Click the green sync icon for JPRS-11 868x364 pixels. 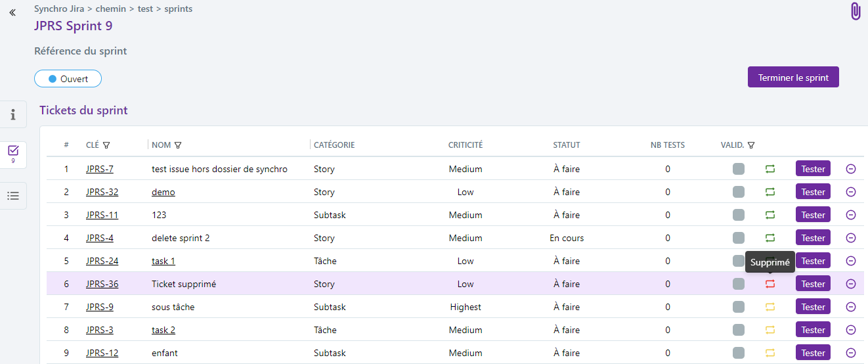tap(770, 215)
